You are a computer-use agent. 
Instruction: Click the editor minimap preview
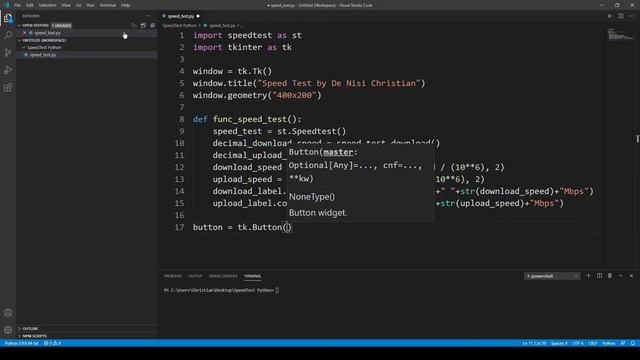(x=620, y=35)
